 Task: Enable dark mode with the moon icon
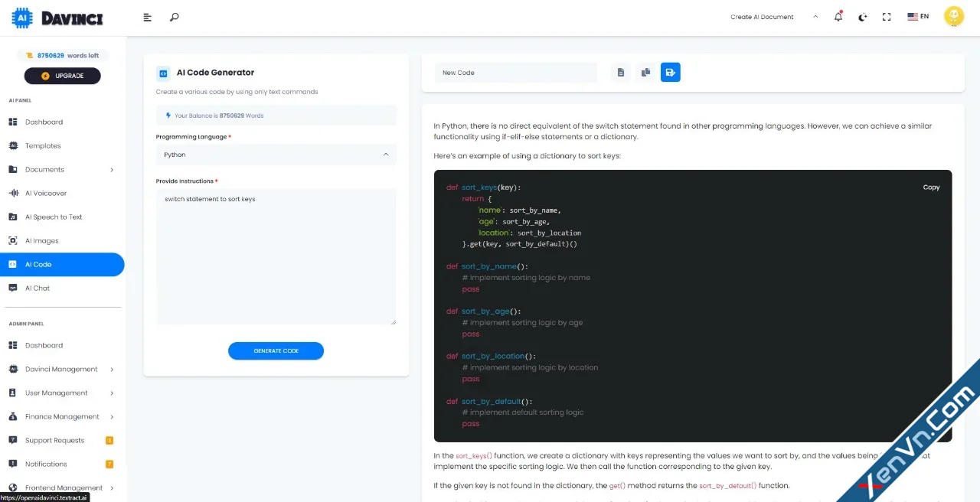(x=862, y=16)
